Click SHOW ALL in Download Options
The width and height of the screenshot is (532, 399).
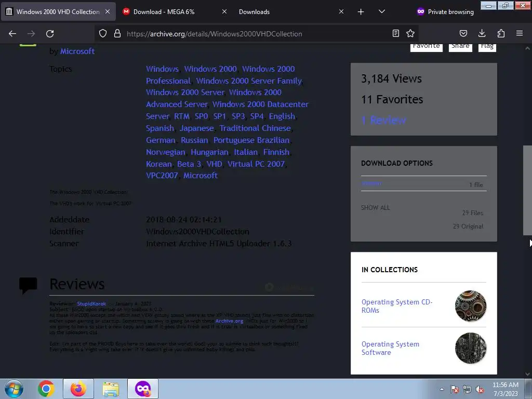point(375,208)
